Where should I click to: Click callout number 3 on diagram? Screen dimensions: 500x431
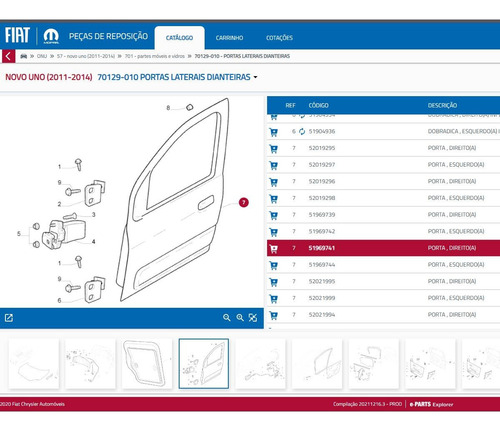94,215
